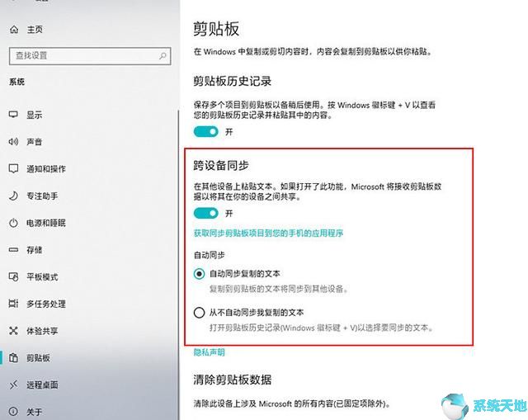The width and height of the screenshot is (528, 420).
Task: Turn off 跨设备同步 toggle switch
Action: coord(205,213)
